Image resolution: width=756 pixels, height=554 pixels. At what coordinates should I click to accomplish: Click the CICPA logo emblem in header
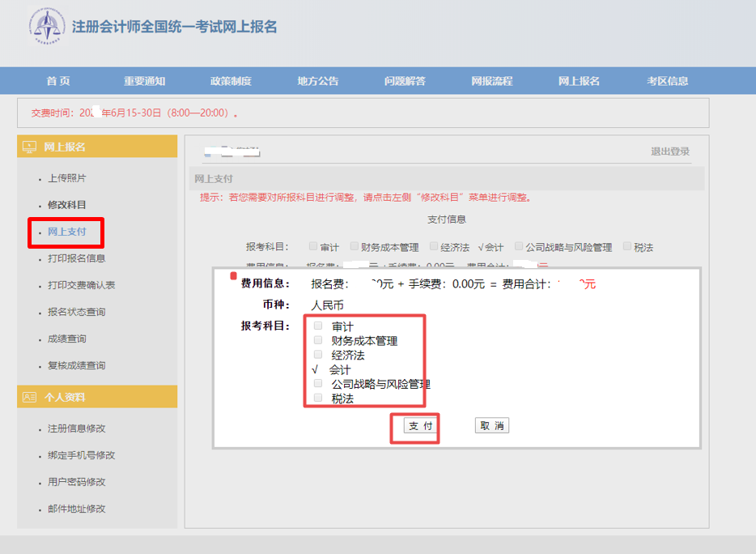coord(46,26)
